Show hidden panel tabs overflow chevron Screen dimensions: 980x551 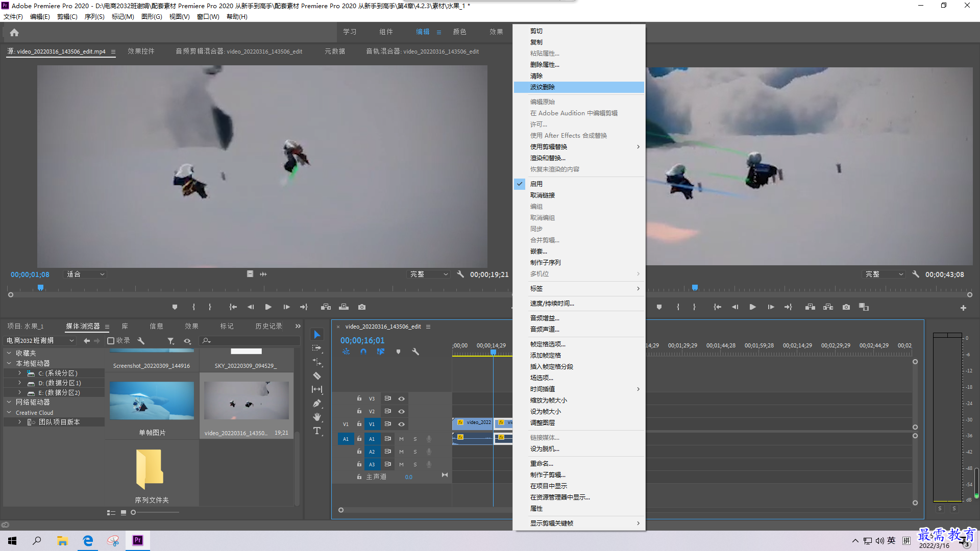tap(298, 326)
